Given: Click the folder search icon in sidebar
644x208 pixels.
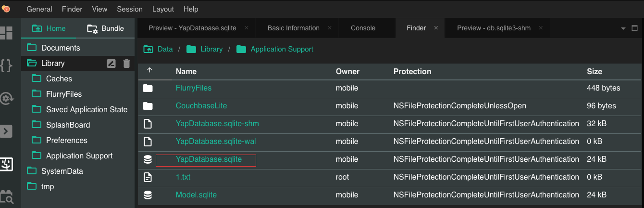Looking at the screenshot, I should 6,196.
